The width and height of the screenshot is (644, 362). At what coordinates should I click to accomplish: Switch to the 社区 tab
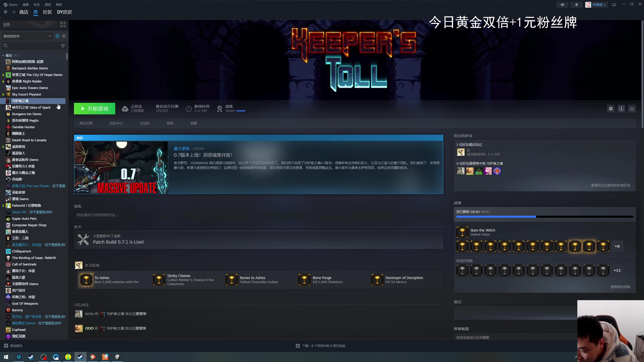click(47, 12)
